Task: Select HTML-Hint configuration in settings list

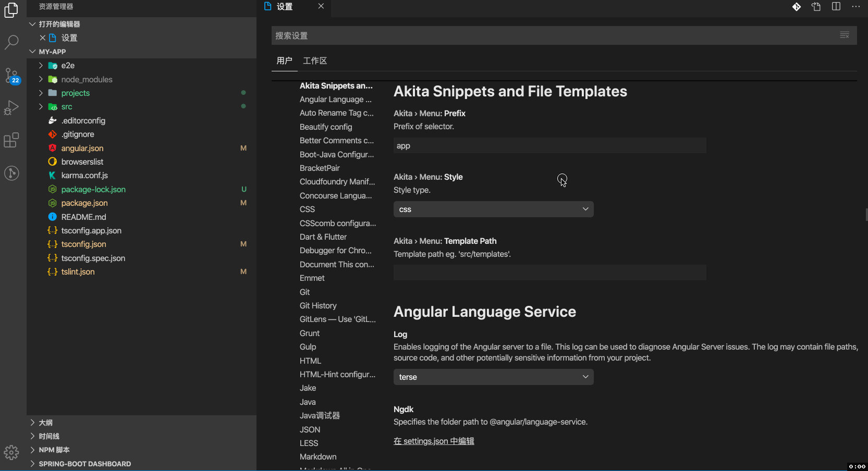Action: (x=337, y=375)
